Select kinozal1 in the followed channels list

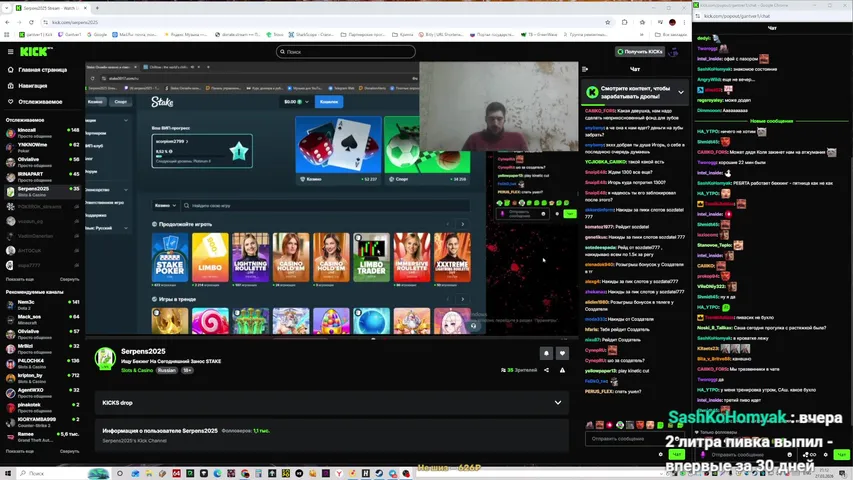[27, 131]
